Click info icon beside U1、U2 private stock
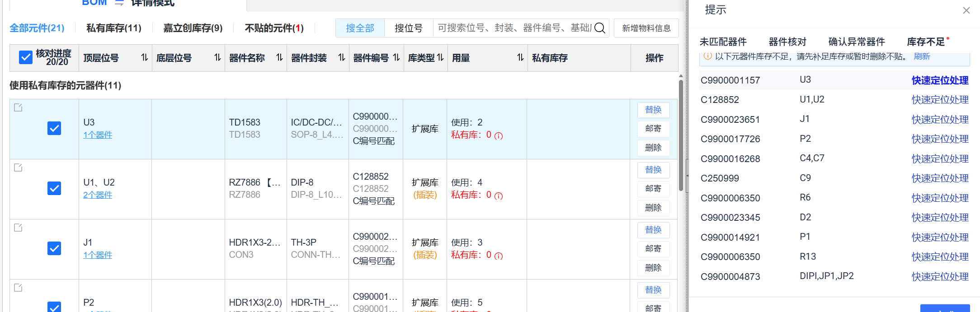This screenshot has height=312, width=980. click(499, 196)
